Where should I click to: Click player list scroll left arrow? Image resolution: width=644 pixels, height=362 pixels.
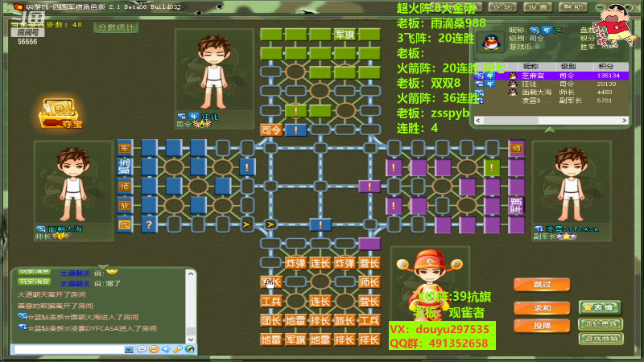point(477,120)
